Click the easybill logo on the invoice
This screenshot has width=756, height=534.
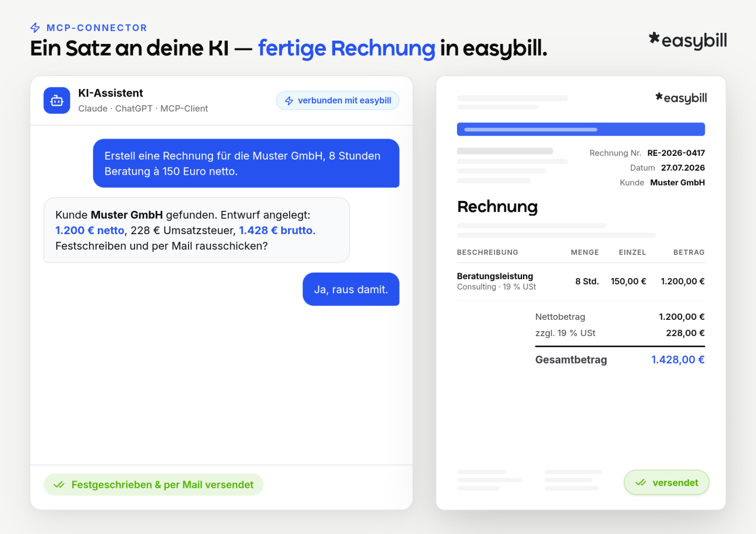[681, 98]
